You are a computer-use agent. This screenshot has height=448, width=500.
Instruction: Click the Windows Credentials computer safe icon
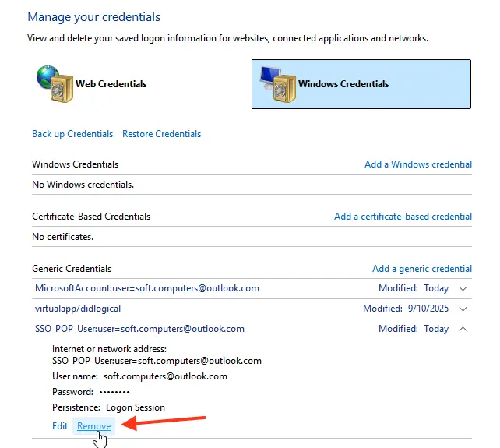pos(276,82)
